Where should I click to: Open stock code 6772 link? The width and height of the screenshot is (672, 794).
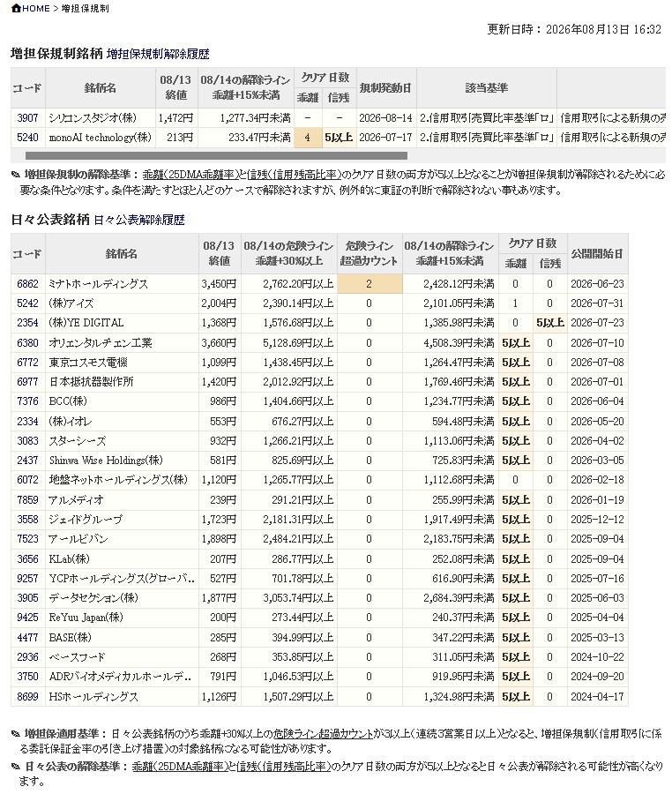(x=27, y=363)
